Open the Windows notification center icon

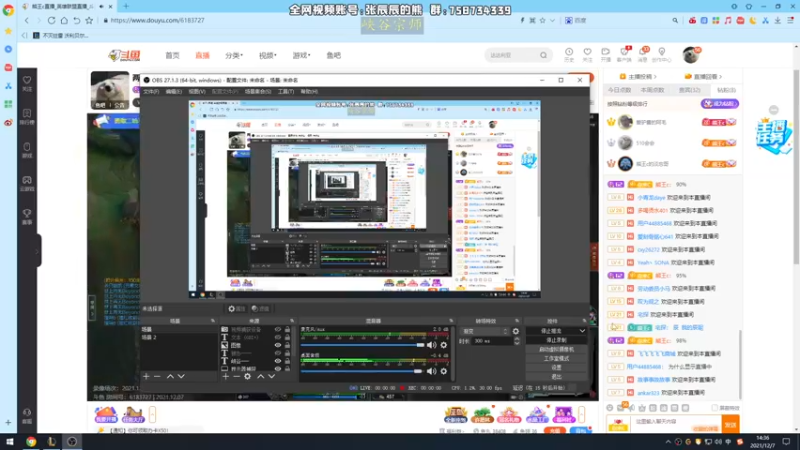(x=786, y=442)
